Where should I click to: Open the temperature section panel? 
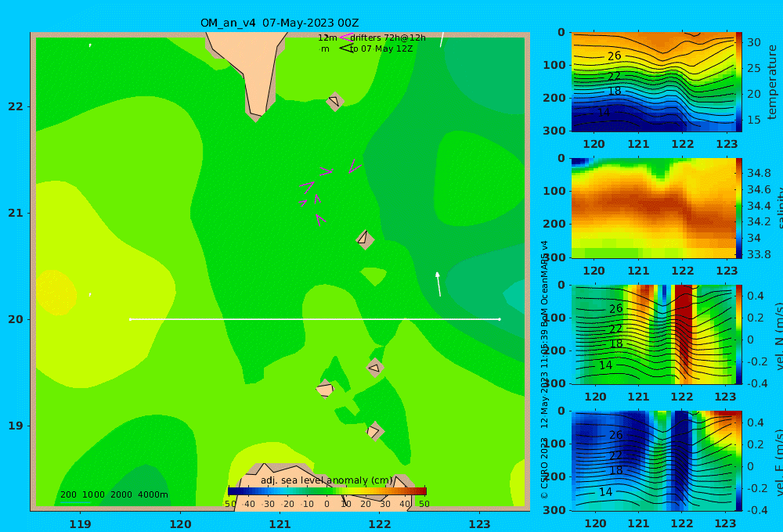click(653, 82)
